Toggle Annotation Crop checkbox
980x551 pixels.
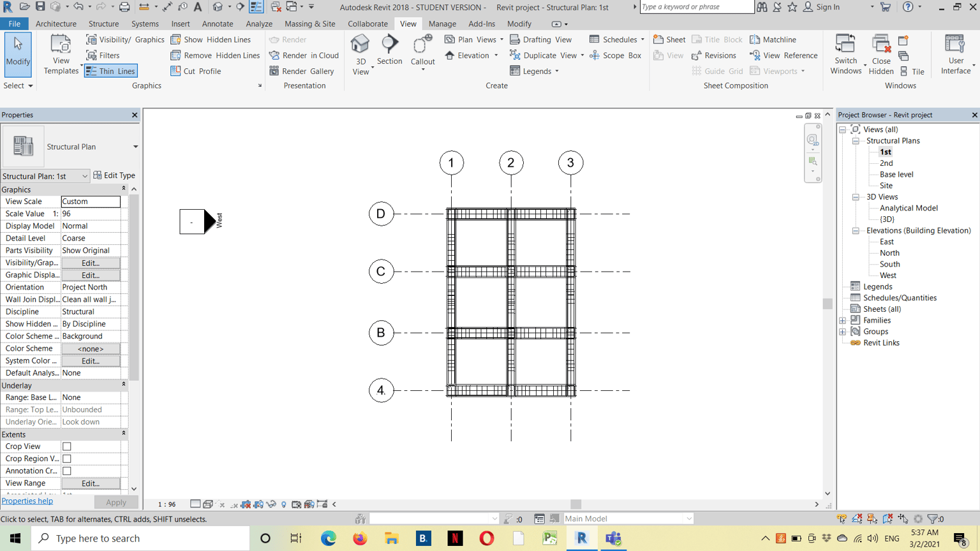pos(67,471)
